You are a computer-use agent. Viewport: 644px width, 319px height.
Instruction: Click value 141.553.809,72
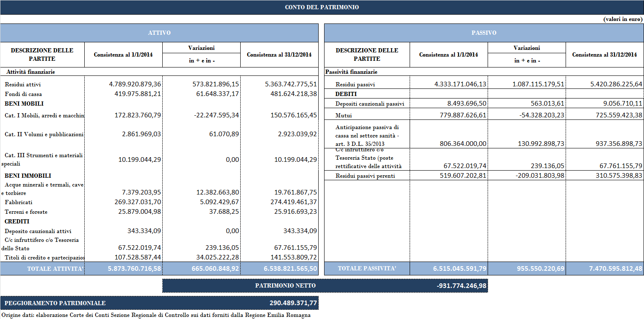pyautogui.click(x=293, y=257)
